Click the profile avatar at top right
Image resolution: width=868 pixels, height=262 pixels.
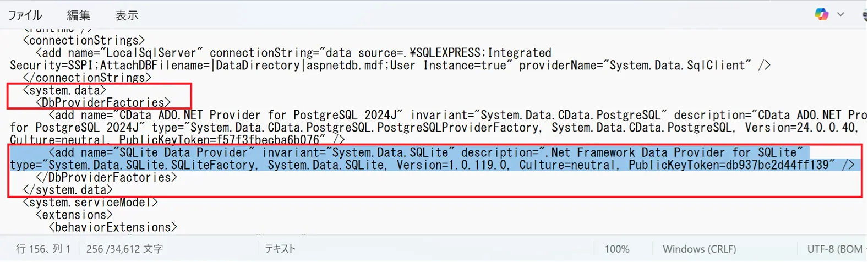865,15
